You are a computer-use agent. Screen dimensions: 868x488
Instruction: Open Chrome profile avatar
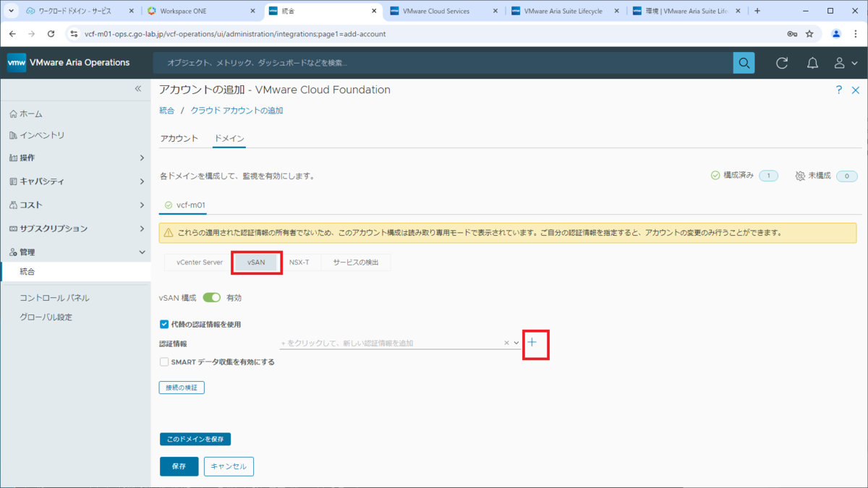tap(836, 33)
